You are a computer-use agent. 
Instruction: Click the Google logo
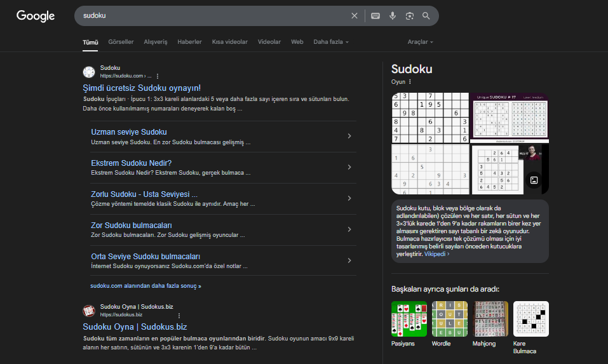click(x=36, y=16)
